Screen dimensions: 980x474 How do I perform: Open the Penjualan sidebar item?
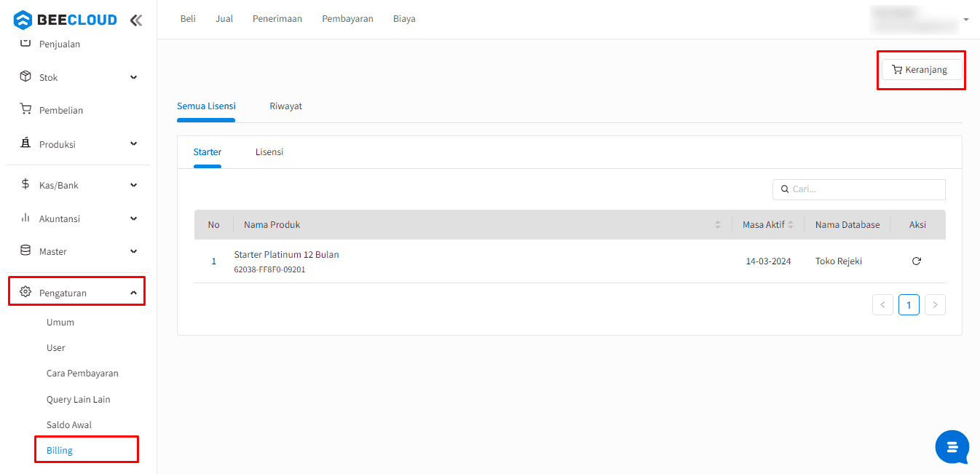pyautogui.click(x=60, y=44)
